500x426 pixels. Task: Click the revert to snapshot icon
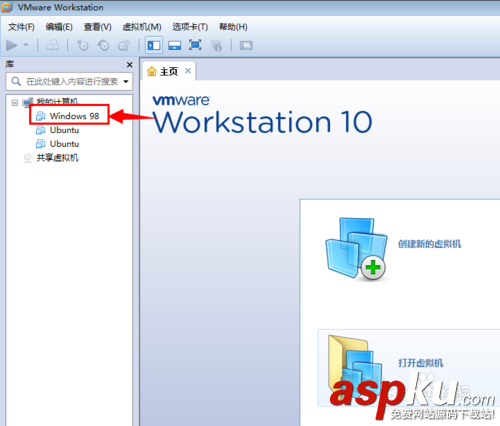pos(103,45)
